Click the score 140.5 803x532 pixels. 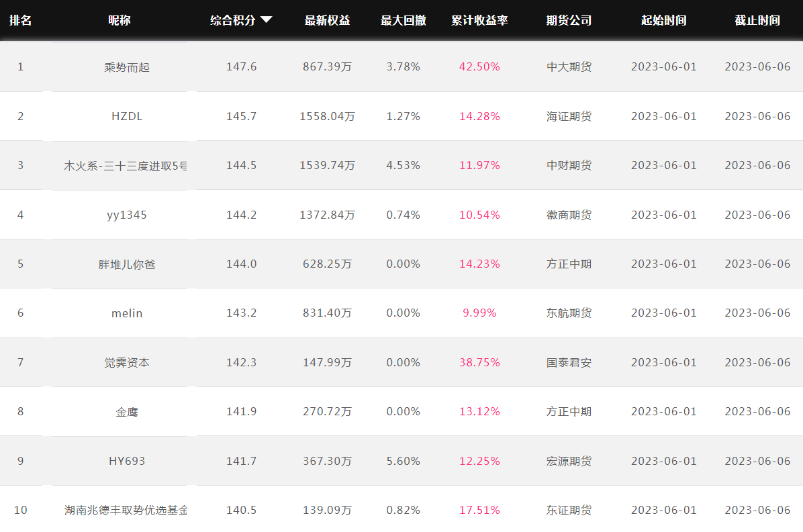(241, 511)
